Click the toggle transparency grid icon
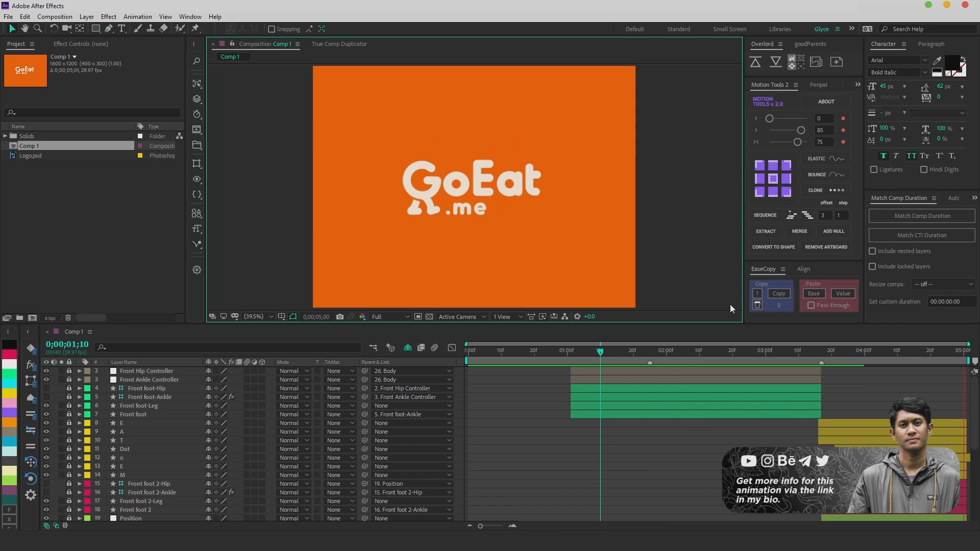Viewport: 980px width, 551px height. pyautogui.click(x=429, y=317)
